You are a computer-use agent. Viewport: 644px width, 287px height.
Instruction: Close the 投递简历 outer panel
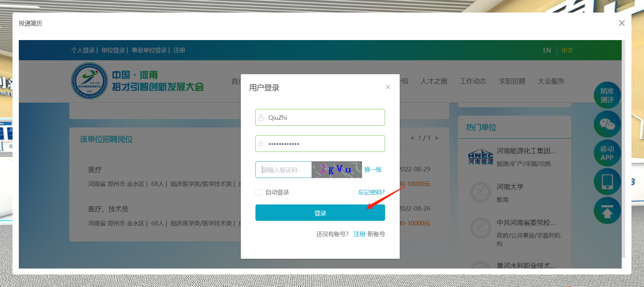622,23
